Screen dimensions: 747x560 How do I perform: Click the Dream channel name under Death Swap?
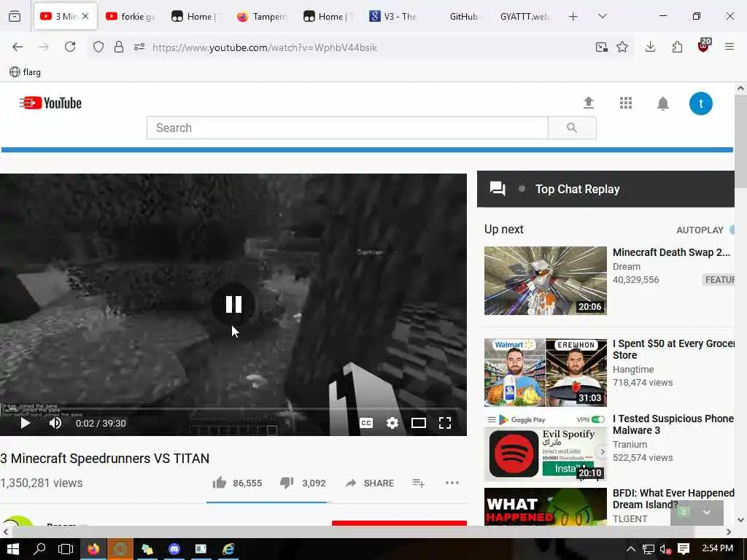(626, 267)
